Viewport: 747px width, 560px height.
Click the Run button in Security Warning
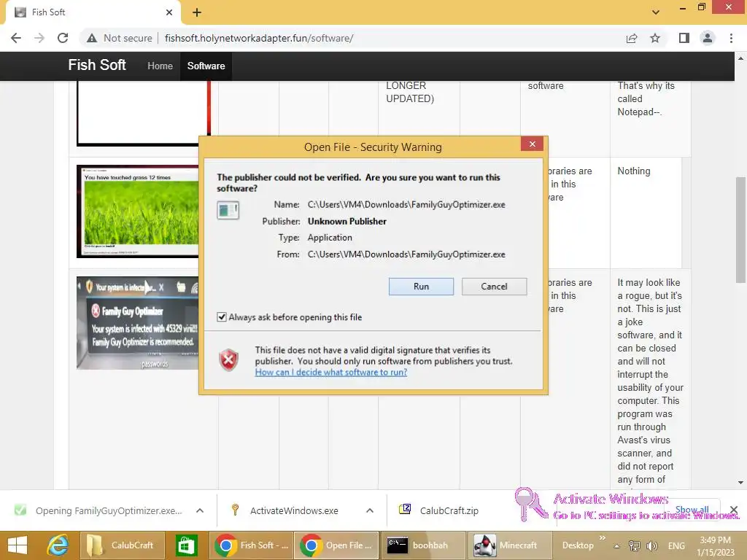[421, 286]
